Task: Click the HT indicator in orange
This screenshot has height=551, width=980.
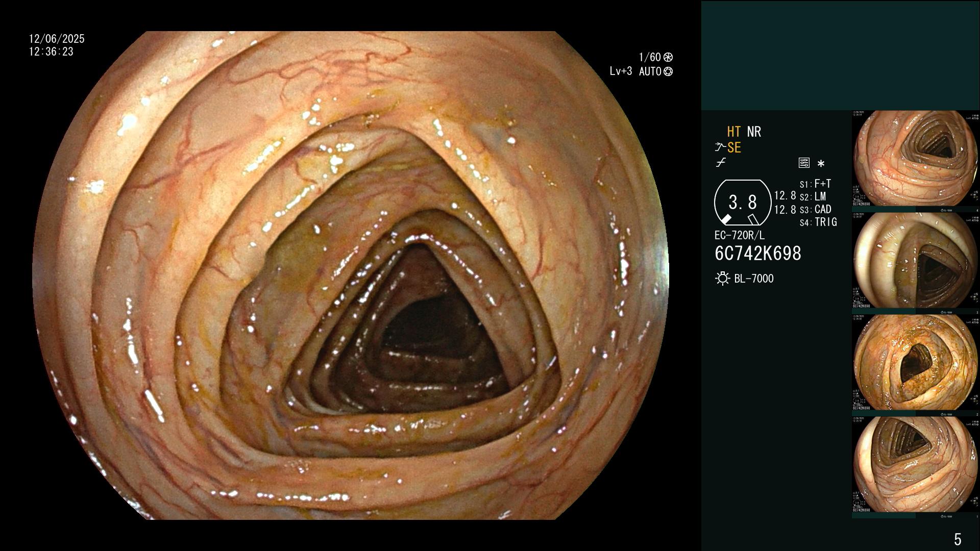Action: click(734, 132)
